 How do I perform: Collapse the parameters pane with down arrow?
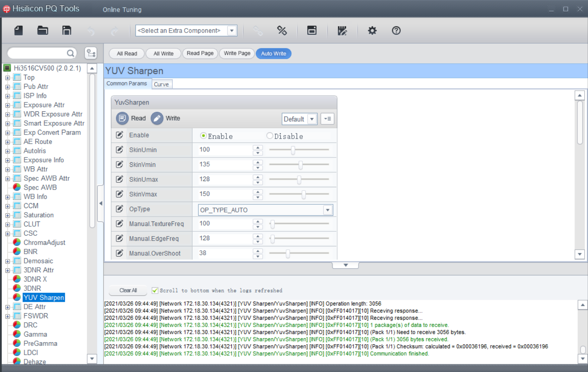click(x=346, y=265)
